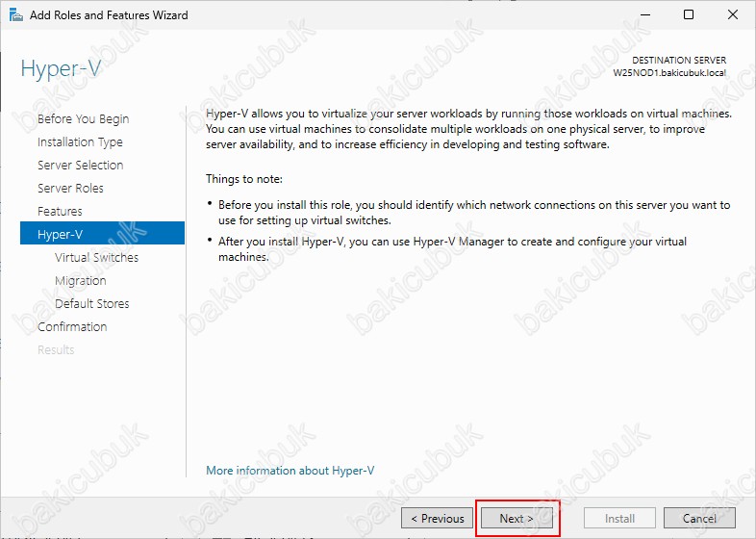756x539 pixels.
Task: Go to the Default Stores sub-step
Action: [92, 303]
